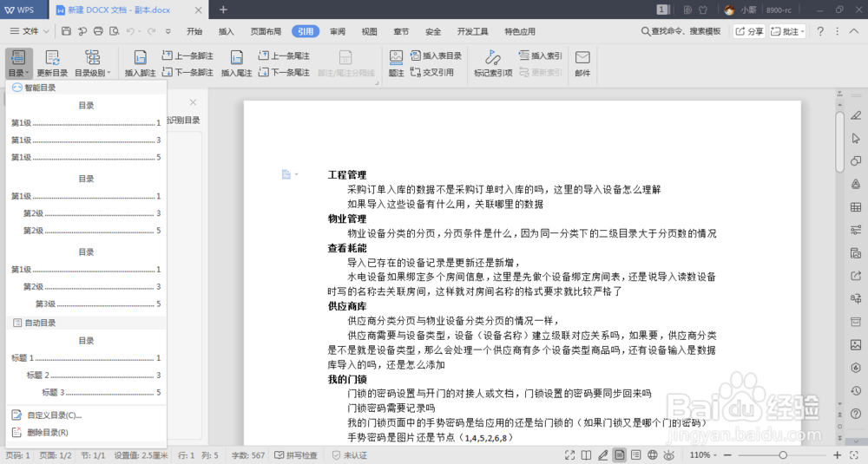The width and height of the screenshot is (868, 464).
Task: Switch to 开发工具 Developer Tools tab
Action: point(472,31)
